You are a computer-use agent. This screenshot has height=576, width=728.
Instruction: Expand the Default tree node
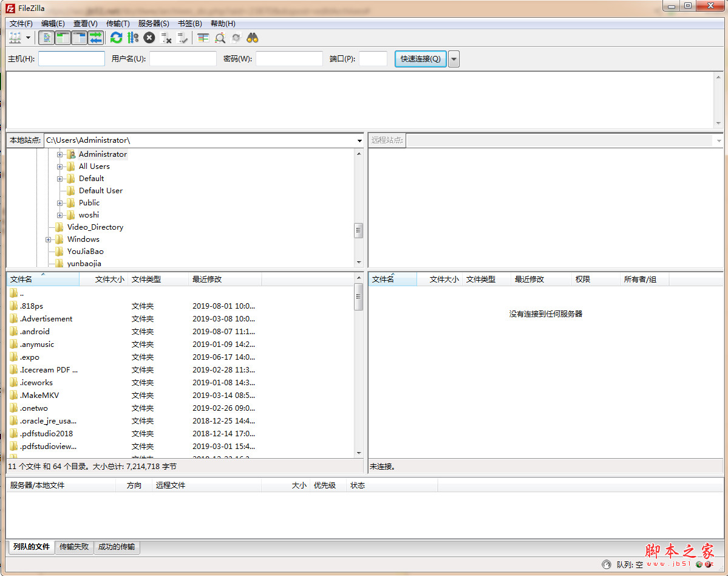pos(60,179)
